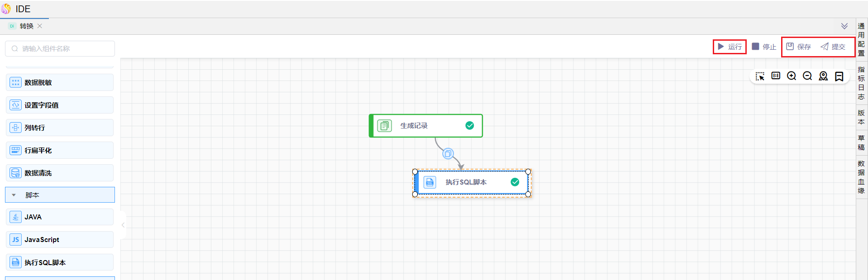The width and height of the screenshot is (868, 280).
Task: Close the 转换 tab
Action: 40,26
